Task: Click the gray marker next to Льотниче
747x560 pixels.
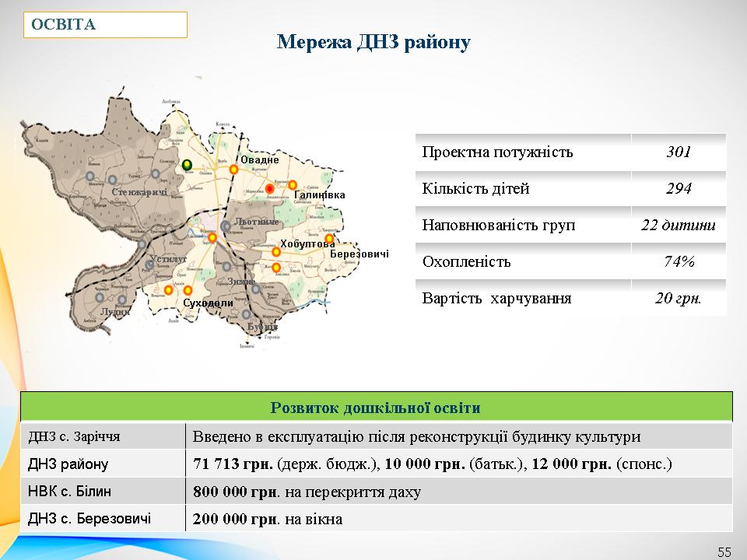Action: click(226, 226)
